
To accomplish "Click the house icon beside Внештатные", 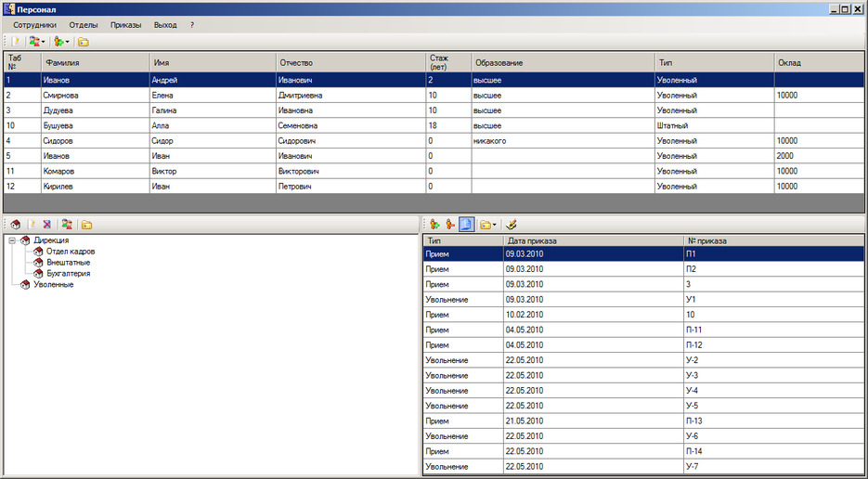I will pos(38,263).
